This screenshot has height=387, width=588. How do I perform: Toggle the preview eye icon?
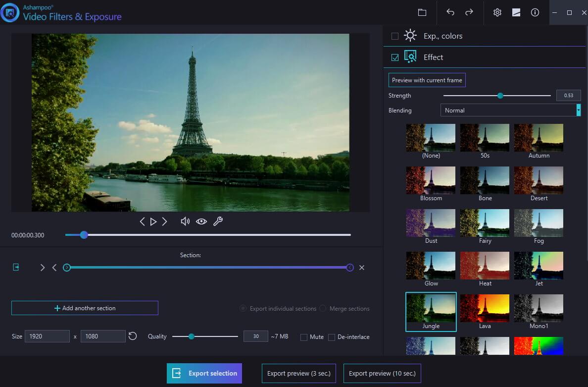click(201, 221)
